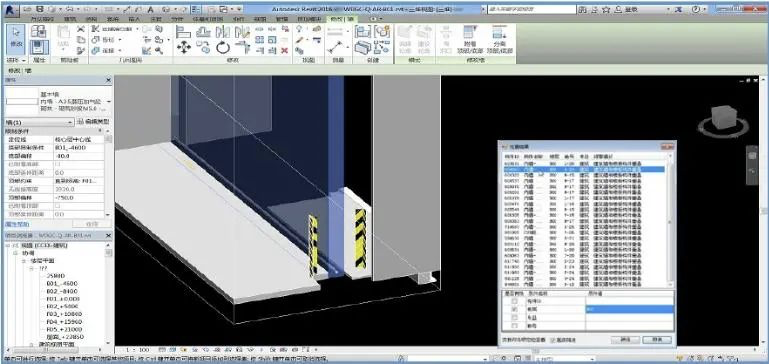This screenshot has height=364, width=769.
Task: Toggle the checkbox beside dialog bottom label
Action: coord(553,340)
